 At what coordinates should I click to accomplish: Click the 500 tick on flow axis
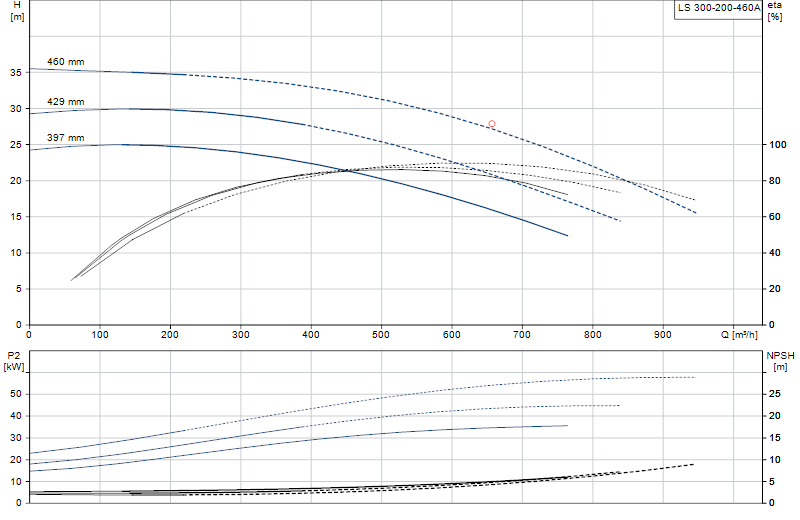pyautogui.click(x=381, y=335)
